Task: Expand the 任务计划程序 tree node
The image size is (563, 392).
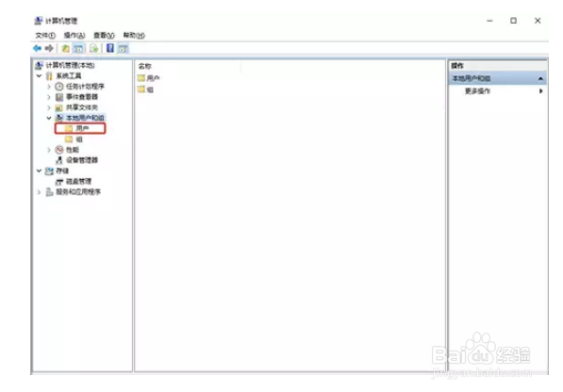Action: (x=49, y=87)
